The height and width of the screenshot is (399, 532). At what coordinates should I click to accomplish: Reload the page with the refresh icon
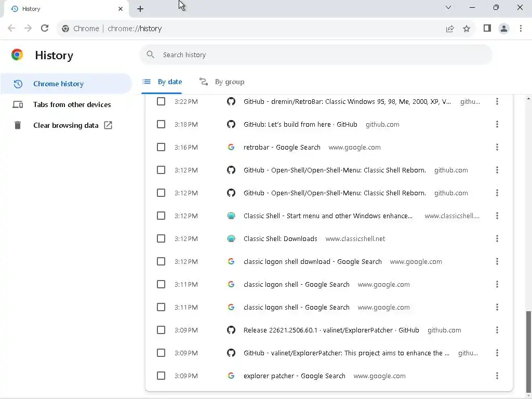45,28
